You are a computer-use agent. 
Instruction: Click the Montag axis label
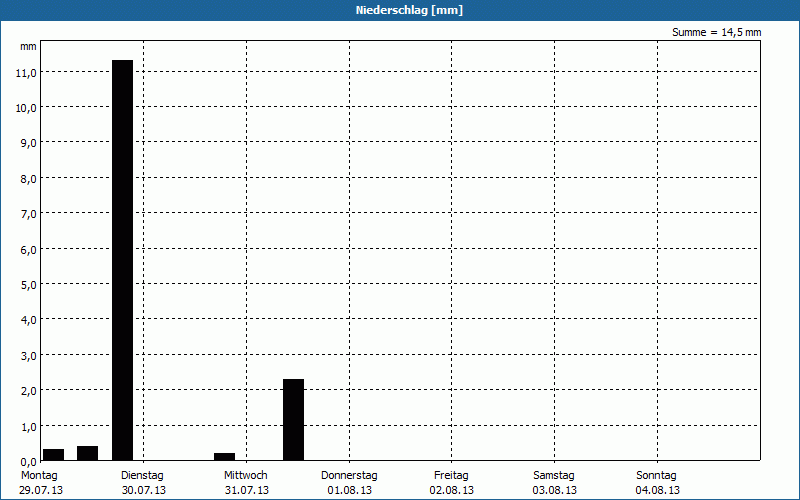(39, 475)
